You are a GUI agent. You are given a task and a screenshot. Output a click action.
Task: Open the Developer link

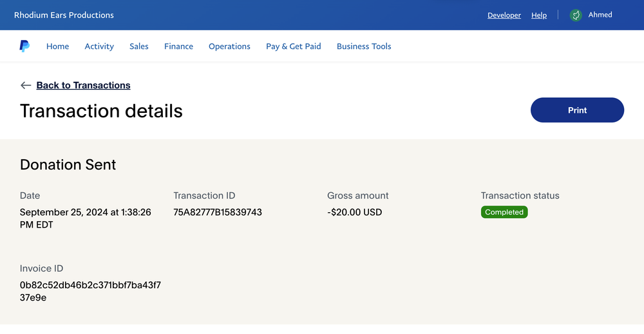coord(504,15)
